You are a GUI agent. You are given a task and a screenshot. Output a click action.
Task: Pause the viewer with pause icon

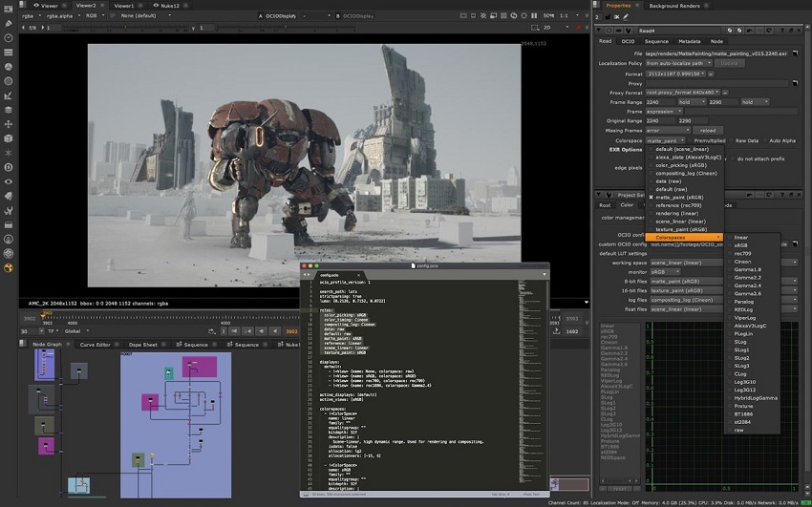[534, 16]
